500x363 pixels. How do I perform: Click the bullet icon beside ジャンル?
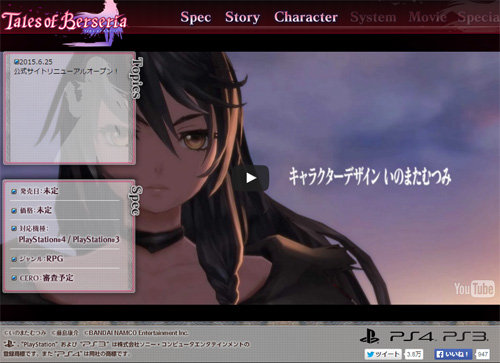pos(14,259)
